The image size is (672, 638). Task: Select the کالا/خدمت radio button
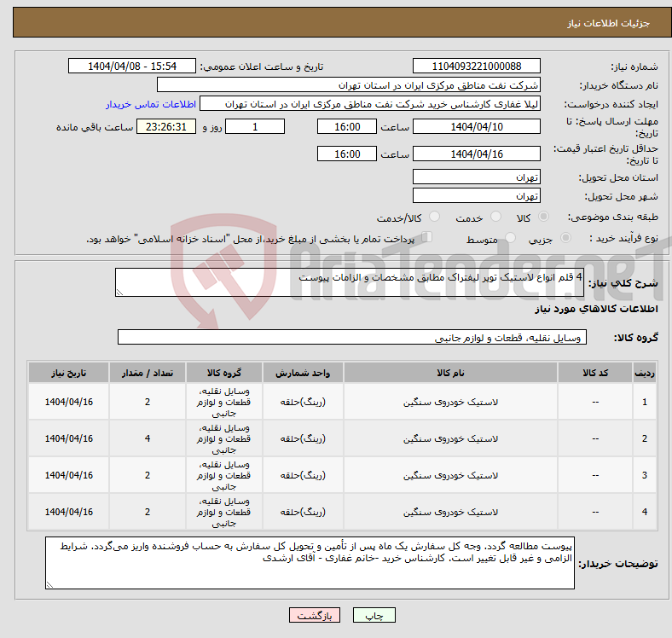[434, 217]
